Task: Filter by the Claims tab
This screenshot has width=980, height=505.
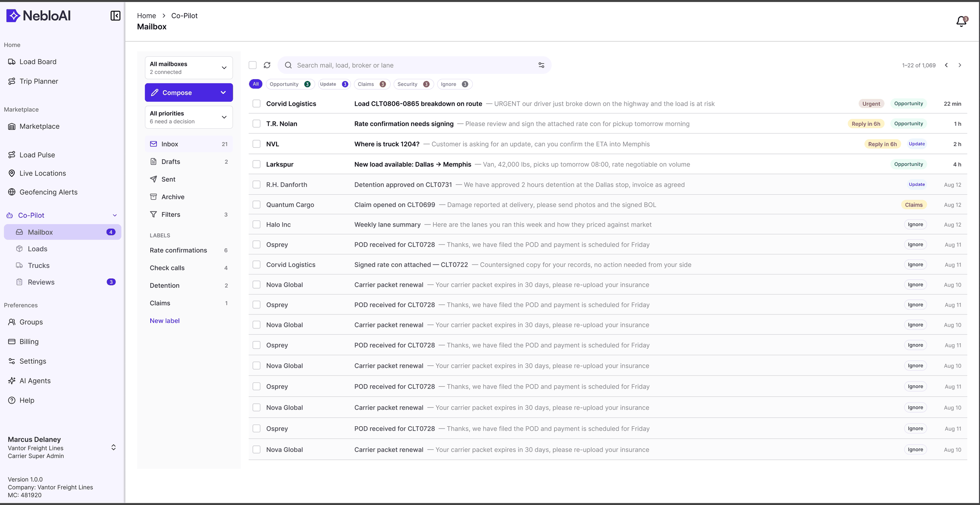Action: [x=372, y=84]
